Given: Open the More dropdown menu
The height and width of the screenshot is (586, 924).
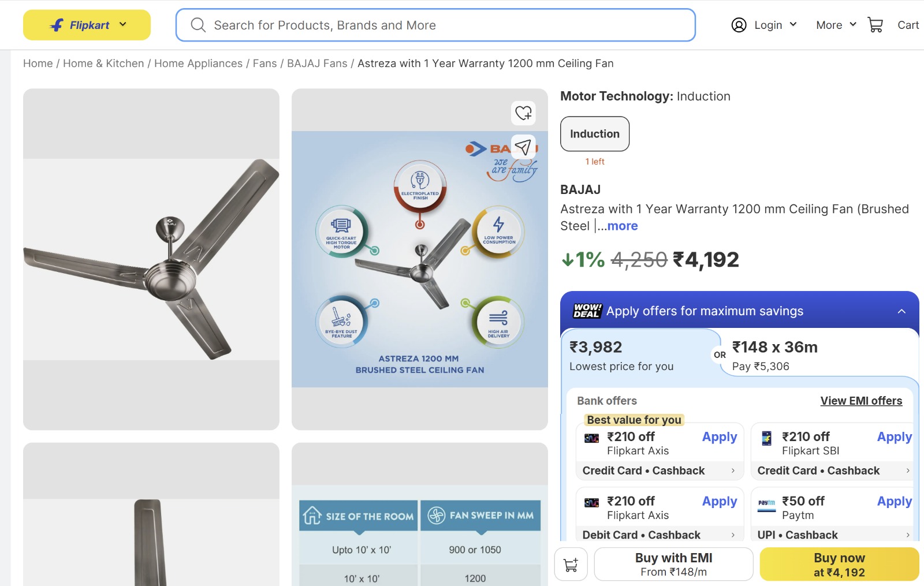Looking at the screenshot, I should pos(836,25).
